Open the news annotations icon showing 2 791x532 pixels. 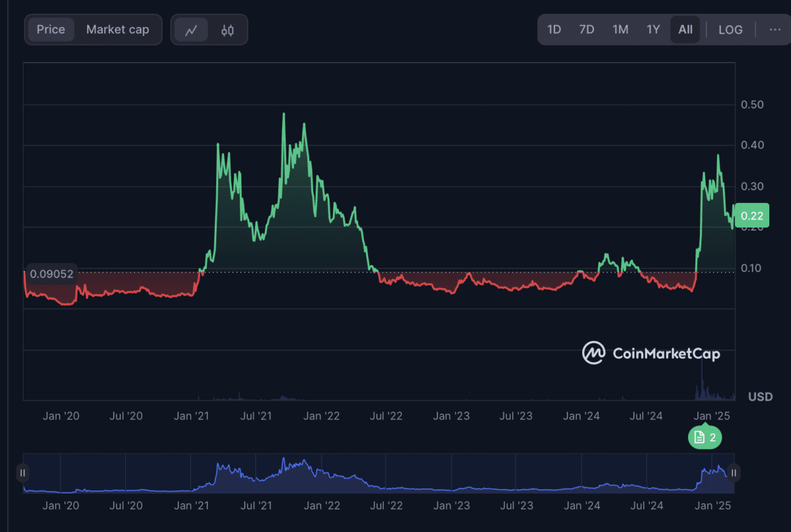coord(705,437)
